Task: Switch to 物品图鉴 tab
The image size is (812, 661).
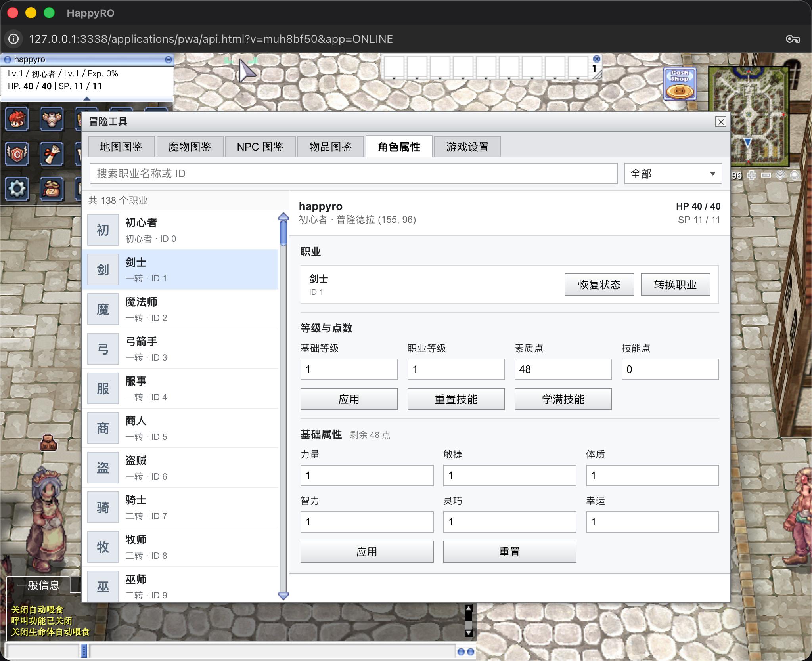Action: [331, 147]
